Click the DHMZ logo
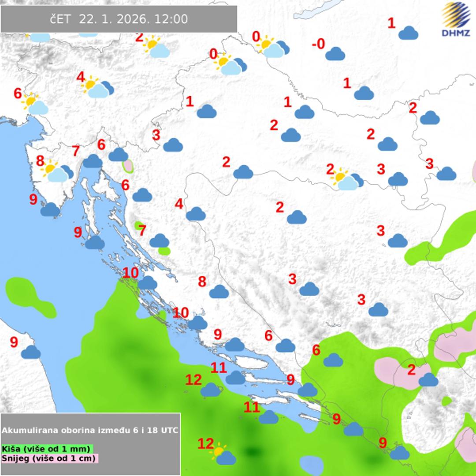Screen dimensions: 476x476 click(456, 19)
